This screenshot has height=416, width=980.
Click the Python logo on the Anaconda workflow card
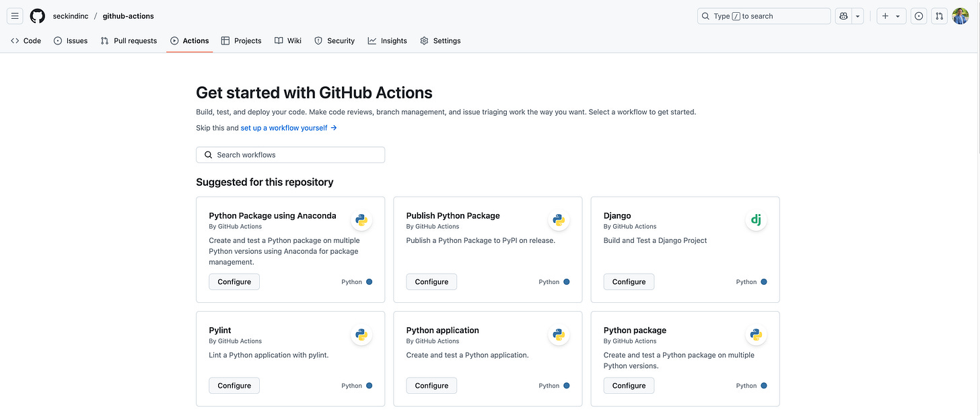pos(361,219)
